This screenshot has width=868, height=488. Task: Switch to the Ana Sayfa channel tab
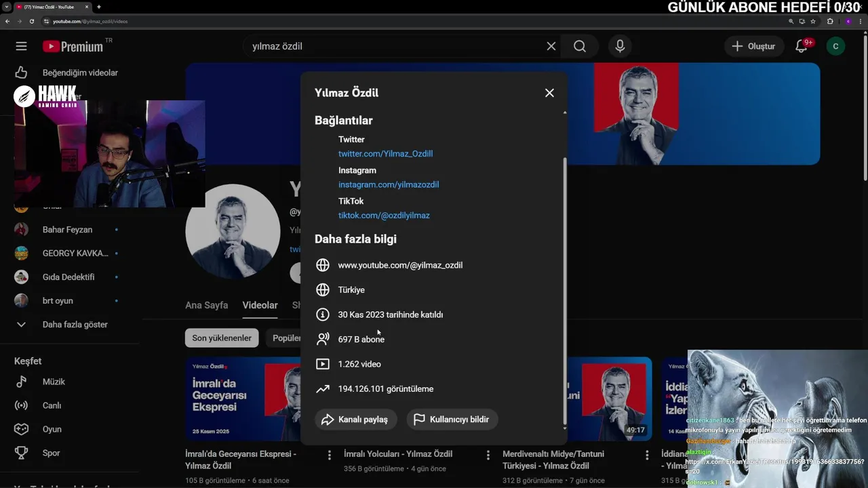[x=207, y=305]
